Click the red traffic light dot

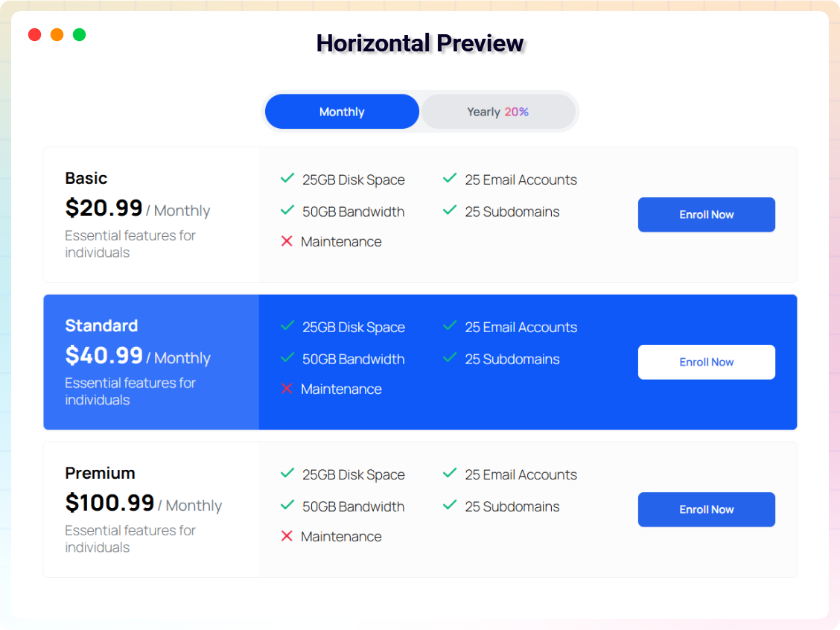tap(34, 34)
